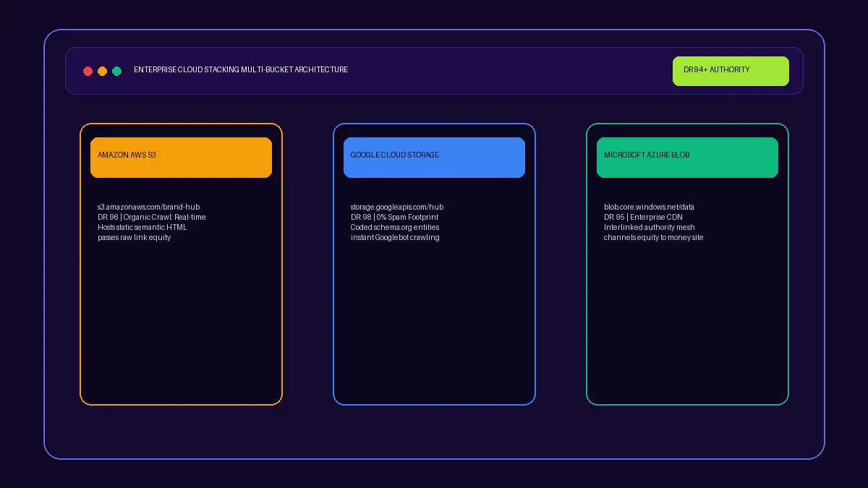Screen dimensions: 868x488
Task: Click the title 'ENTERPRISE CLOUD STACKING MULTI-BUCKET ARCHITECTURE'
Action: pos(241,70)
